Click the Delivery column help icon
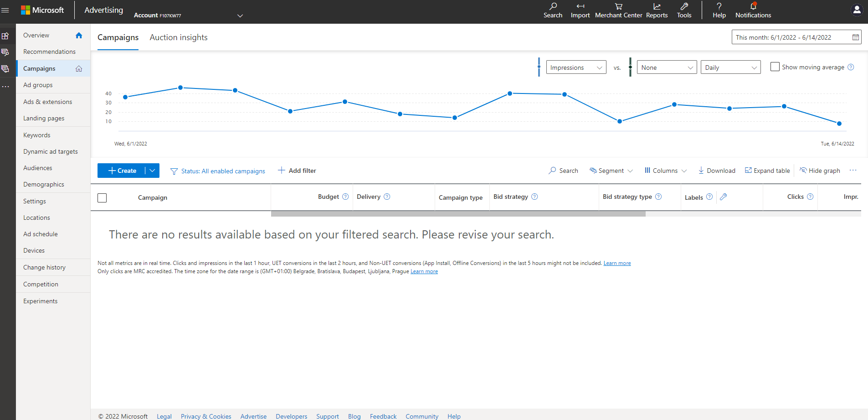 387,197
